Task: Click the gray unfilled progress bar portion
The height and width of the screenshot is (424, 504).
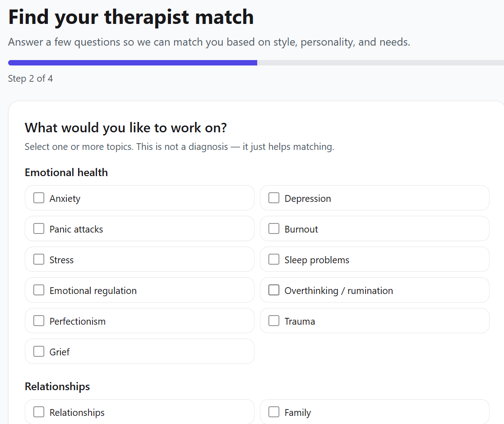Action: pos(380,63)
